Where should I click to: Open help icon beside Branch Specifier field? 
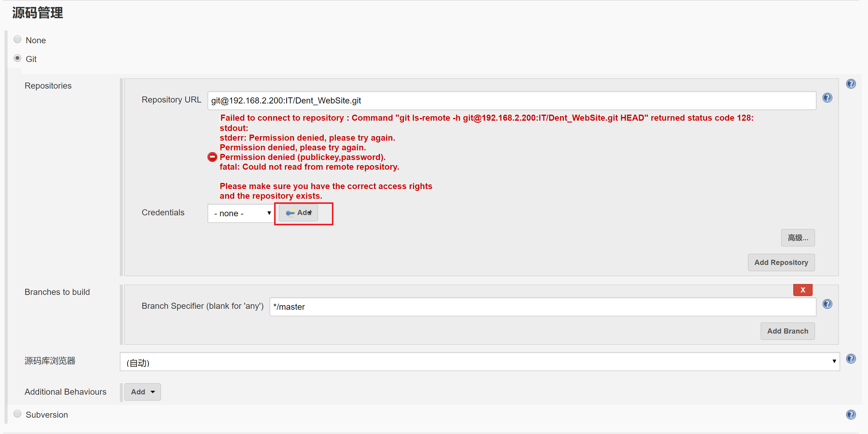point(827,304)
